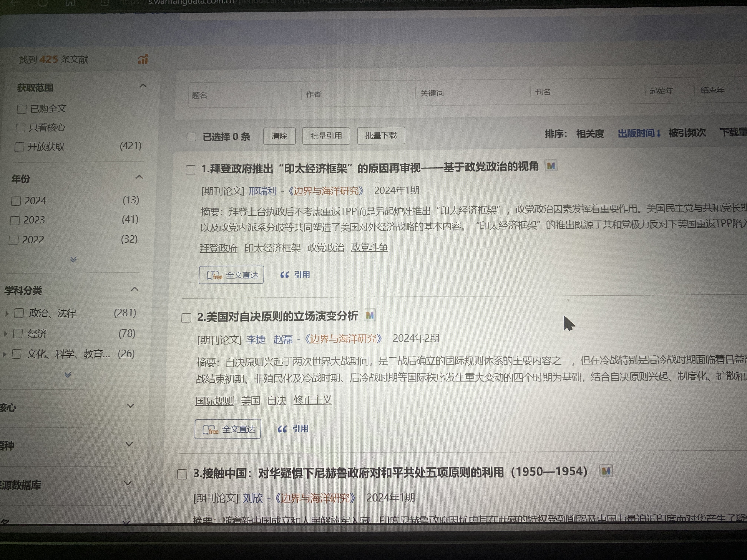Click the results analysis chart icon
Image resolution: width=747 pixels, height=560 pixels.
point(143,59)
